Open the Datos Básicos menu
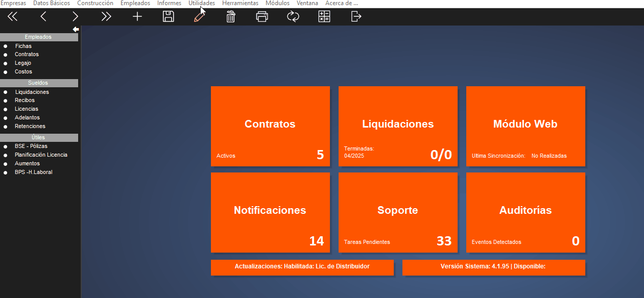This screenshot has height=298, width=644. tap(52, 3)
